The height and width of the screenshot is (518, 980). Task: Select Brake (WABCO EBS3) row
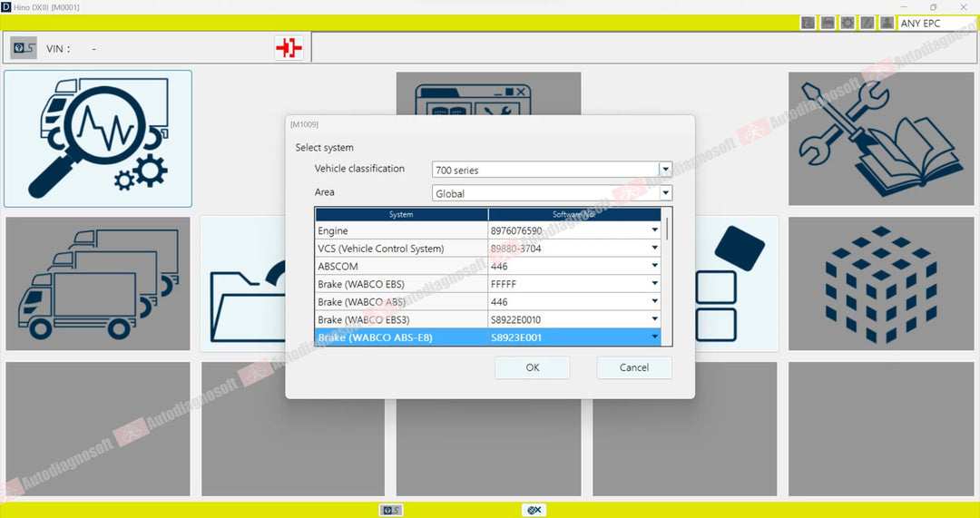pyautogui.click(x=488, y=319)
